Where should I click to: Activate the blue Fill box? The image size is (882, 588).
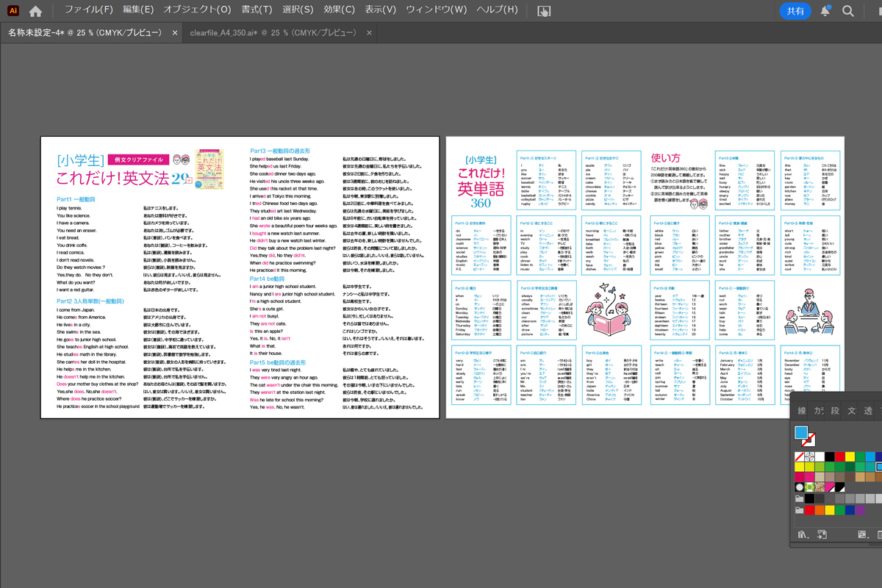[x=801, y=434]
